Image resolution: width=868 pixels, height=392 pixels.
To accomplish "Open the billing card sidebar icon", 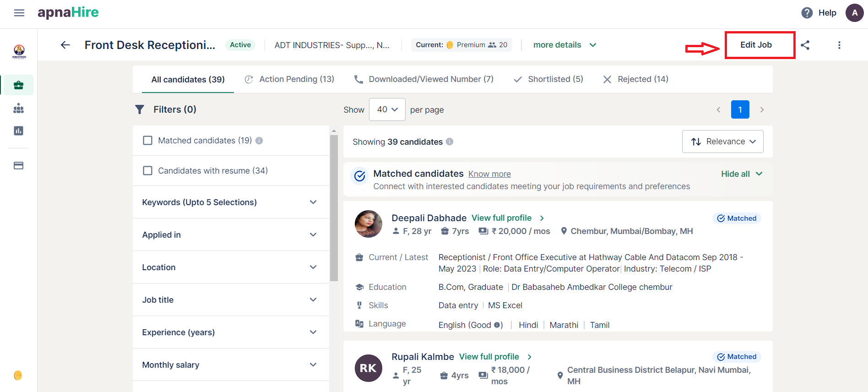I will point(19,166).
